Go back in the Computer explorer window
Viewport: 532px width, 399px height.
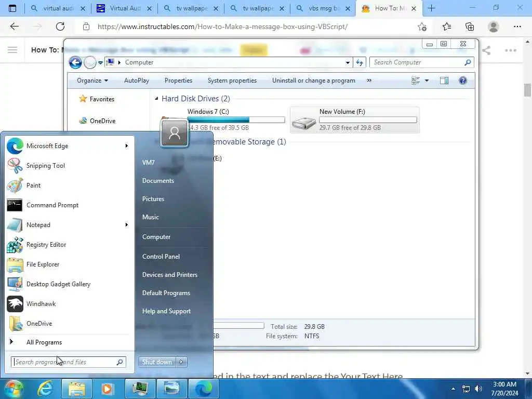point(75,62)
